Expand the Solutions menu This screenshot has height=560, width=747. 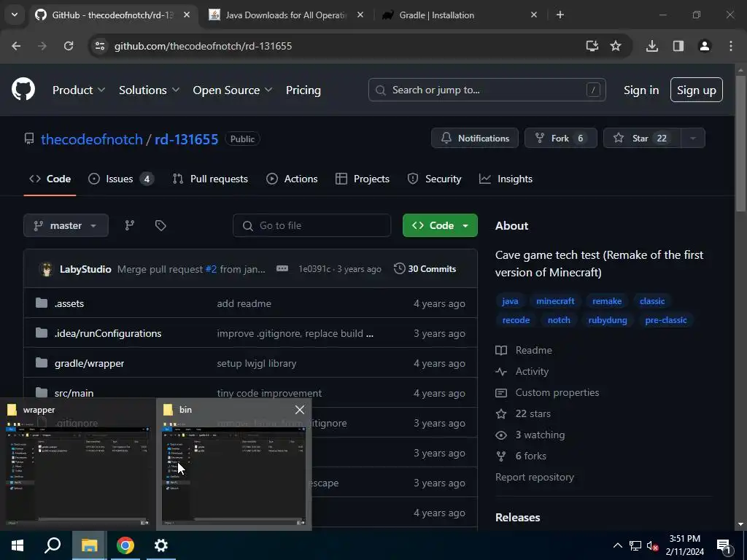tap(149, 90)
